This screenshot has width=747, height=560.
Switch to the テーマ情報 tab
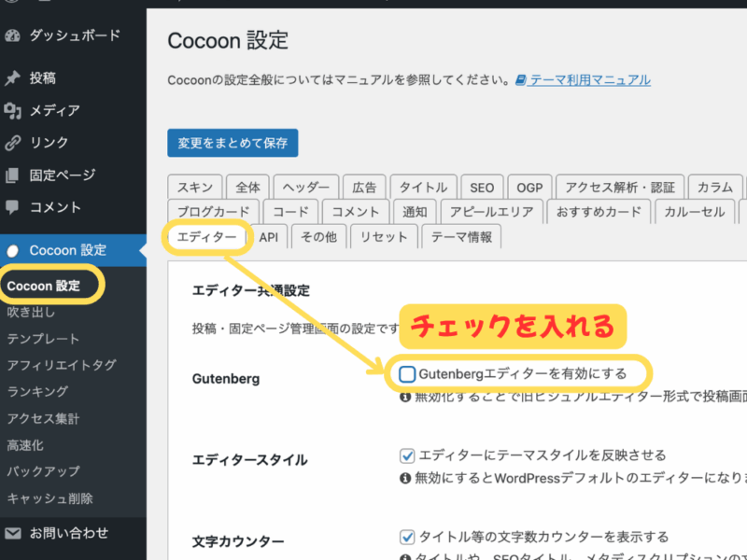pos(460,237)
